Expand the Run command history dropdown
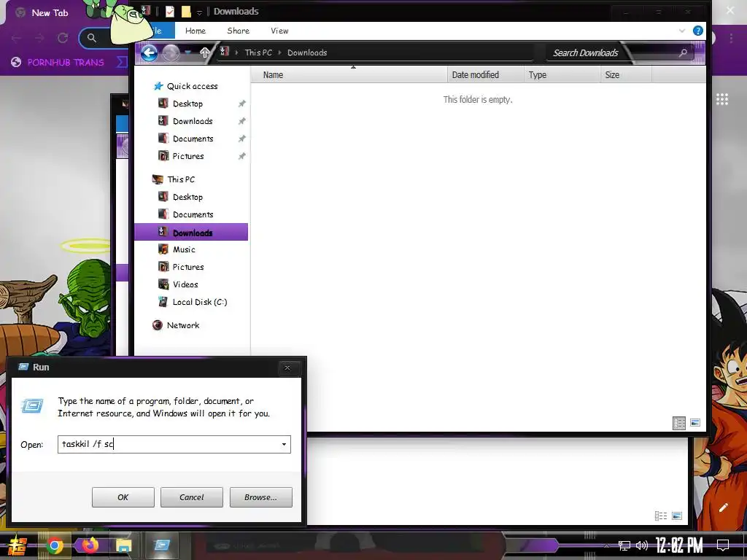747x560 pixels. click(x=284, y=444)
